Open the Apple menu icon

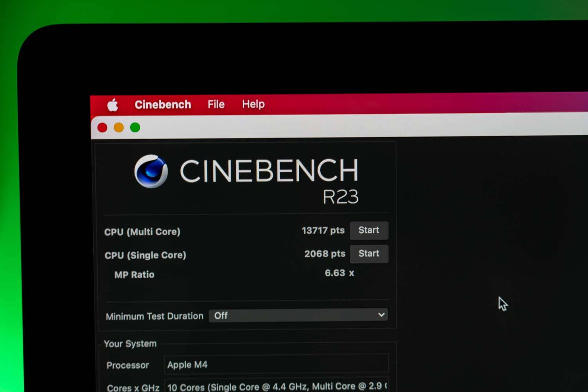[x=113, y=105]
